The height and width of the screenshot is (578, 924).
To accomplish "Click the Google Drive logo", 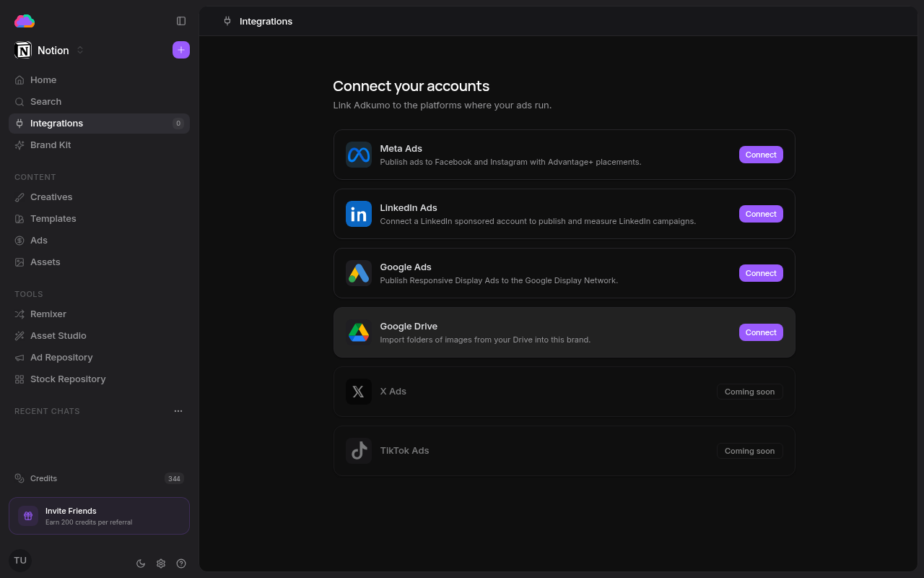I will point(359,332).
